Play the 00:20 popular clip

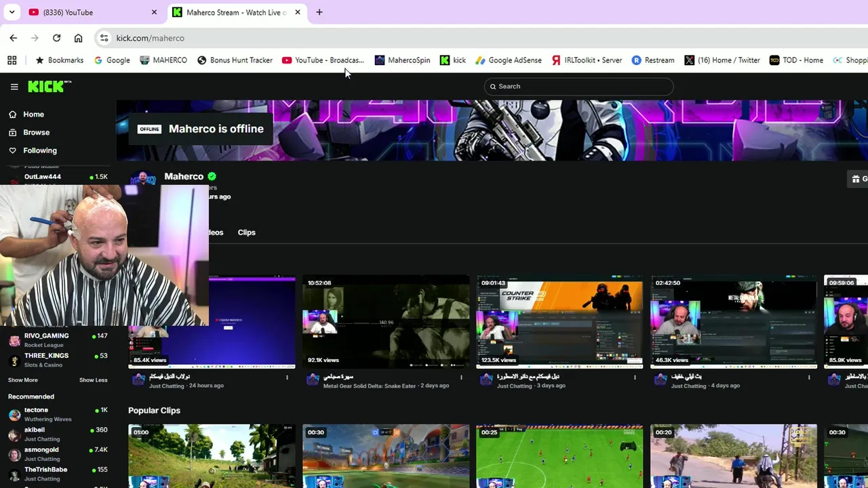[734, 456]
